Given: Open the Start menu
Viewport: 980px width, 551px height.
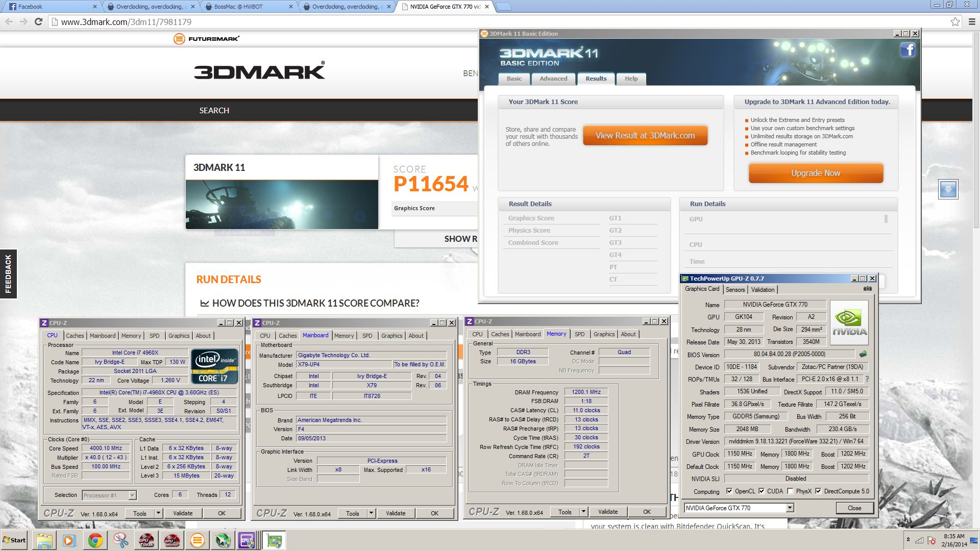Looking at the screenshot, I should (x=14, y=540).
